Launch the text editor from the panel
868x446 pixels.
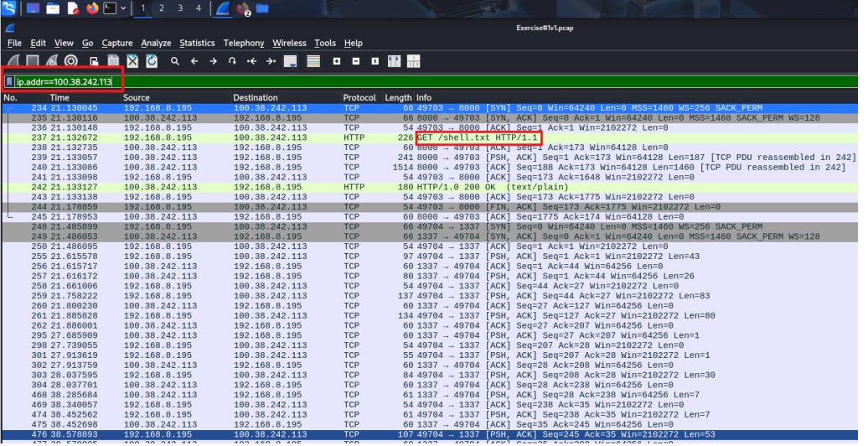point(73,8)
